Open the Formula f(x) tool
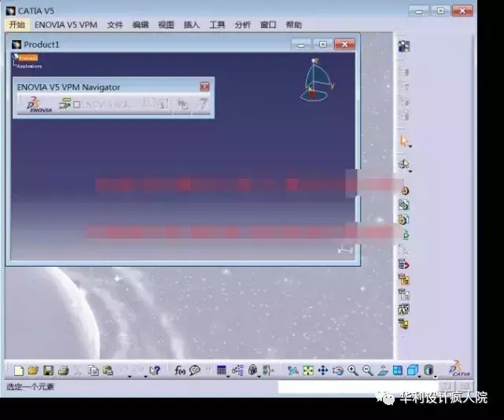This screenshot has height=420, width=504. (180, 370)
